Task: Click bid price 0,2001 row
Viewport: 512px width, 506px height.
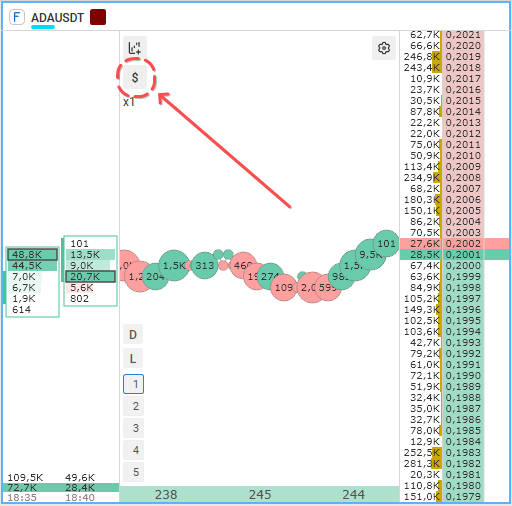Action: click(x=454, y=255)
